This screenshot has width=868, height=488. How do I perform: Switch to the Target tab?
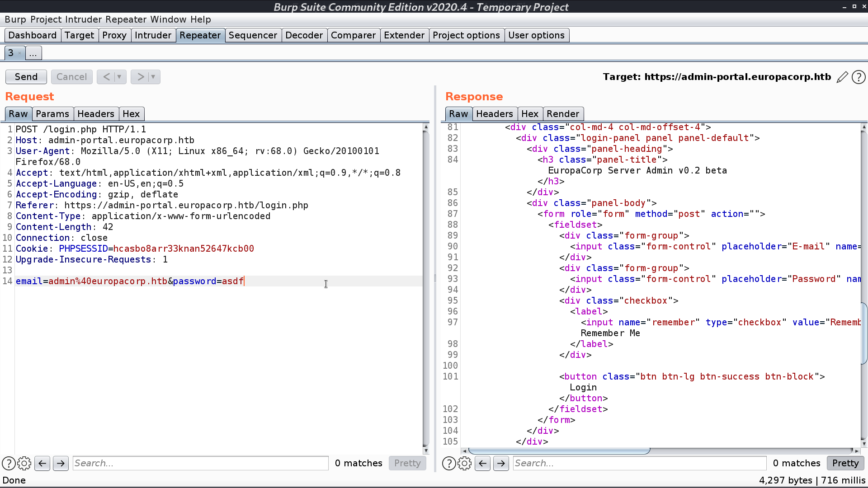tap(79, 35)
